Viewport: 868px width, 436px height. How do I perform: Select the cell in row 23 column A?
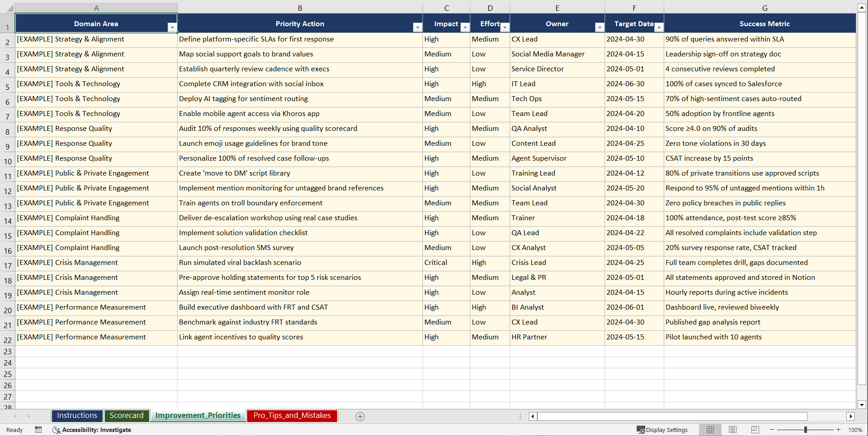pyautogui.click(x=96, y=352)
